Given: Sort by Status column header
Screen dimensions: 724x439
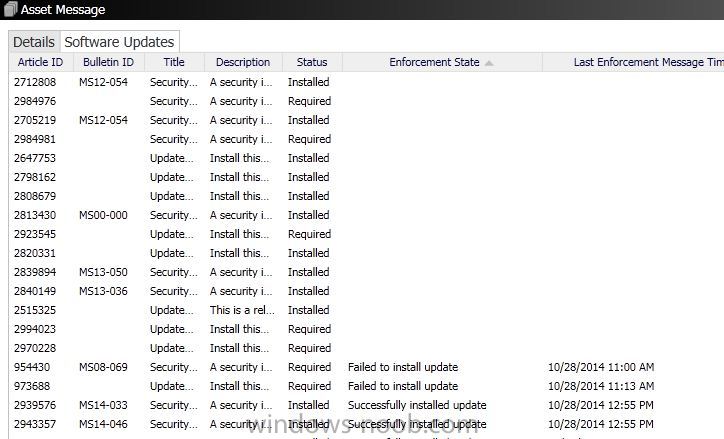Looking at the screenshot, I should [x=312, y=62].
